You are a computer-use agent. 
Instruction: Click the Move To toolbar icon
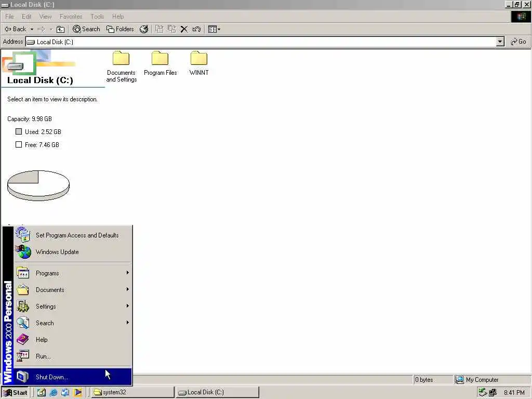pos(159,29)
